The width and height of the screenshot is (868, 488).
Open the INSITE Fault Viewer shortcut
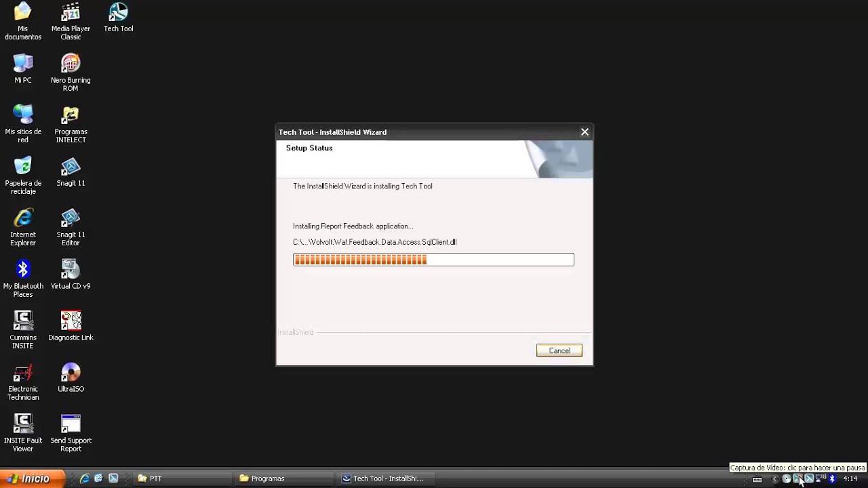(23, 432)
